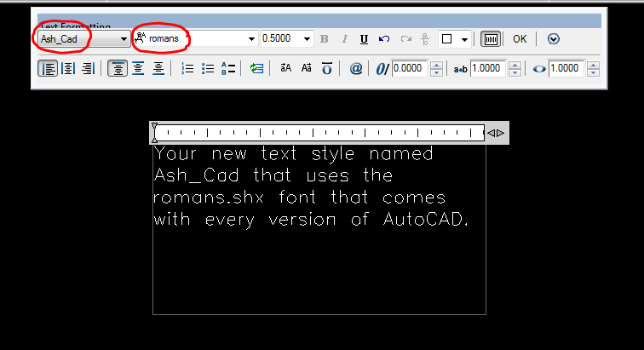Undo the last text edit
The height and width of the screenshot is (350, 644).
(x=384, y=39)
